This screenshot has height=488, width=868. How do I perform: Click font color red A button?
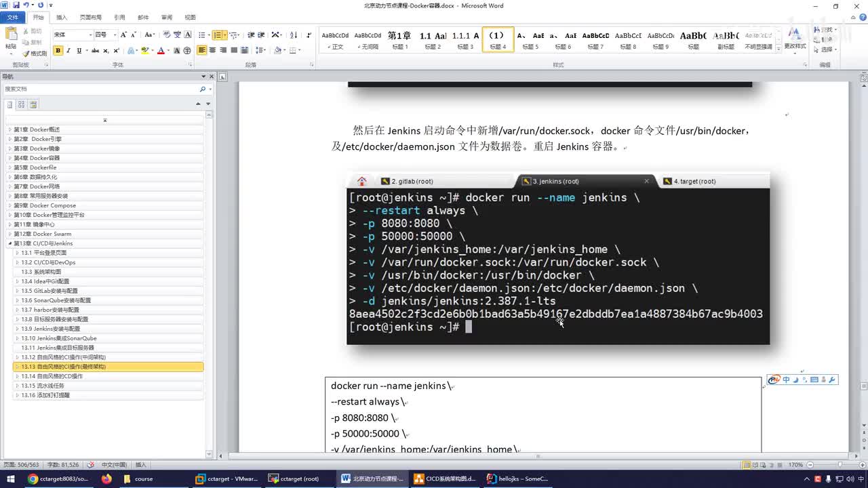(161, 51)
